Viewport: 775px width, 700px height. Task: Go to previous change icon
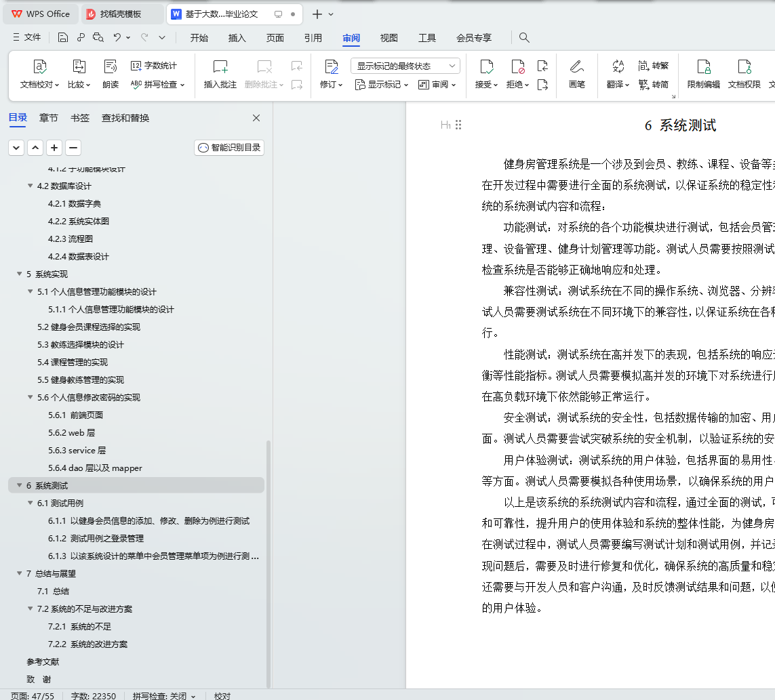point(542,66)
